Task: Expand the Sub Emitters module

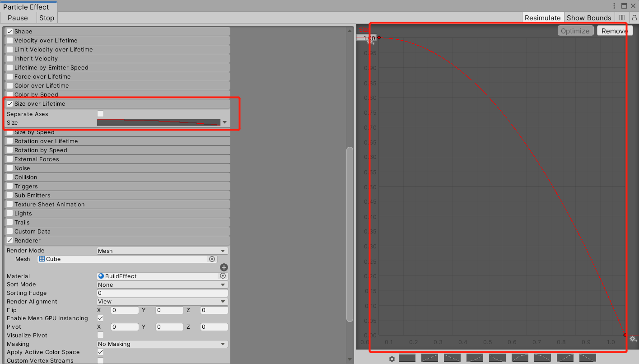Action: click(x=117, y=195)
